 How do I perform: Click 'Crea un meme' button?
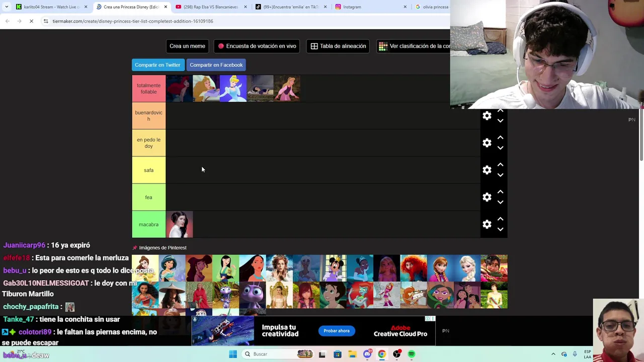pos(187,46)
